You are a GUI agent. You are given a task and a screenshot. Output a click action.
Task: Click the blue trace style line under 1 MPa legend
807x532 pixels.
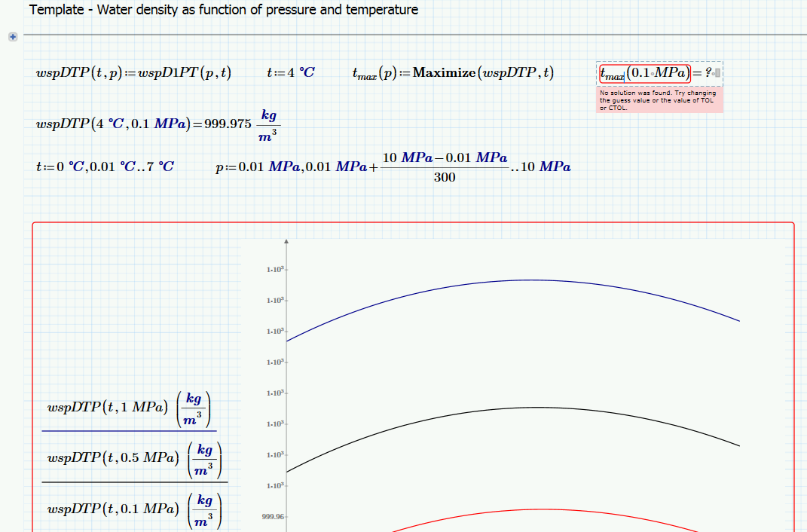[x=129, y=431]
